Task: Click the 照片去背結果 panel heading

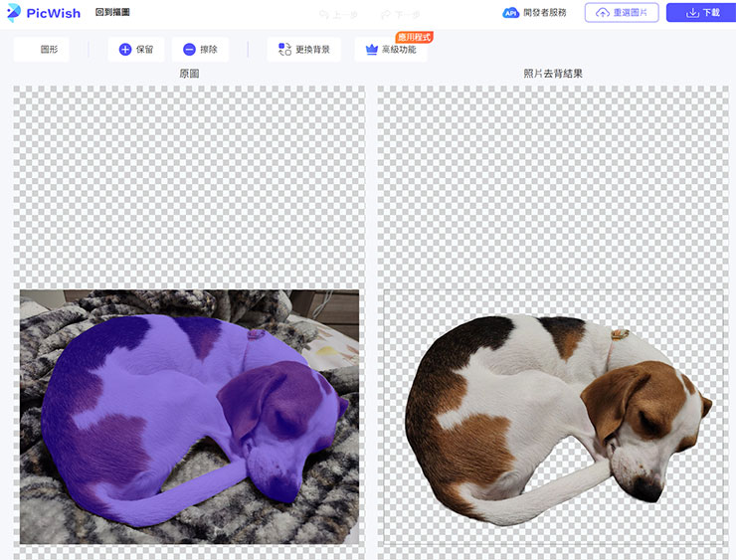Action: point(553,74)
